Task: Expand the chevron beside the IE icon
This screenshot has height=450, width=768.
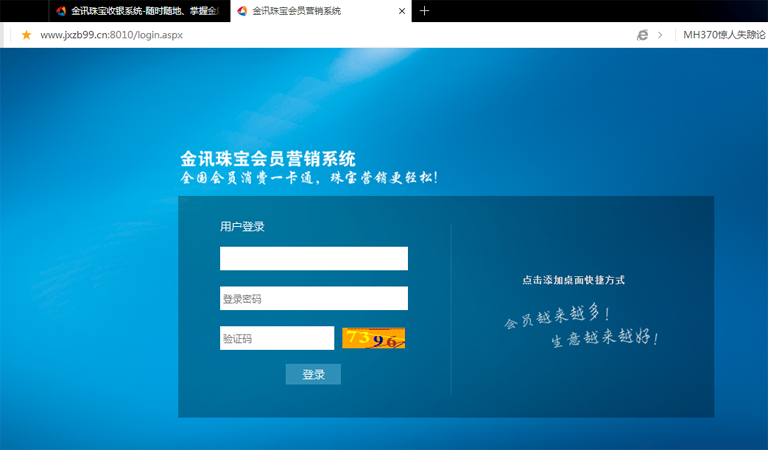Action: click(660, 35)
